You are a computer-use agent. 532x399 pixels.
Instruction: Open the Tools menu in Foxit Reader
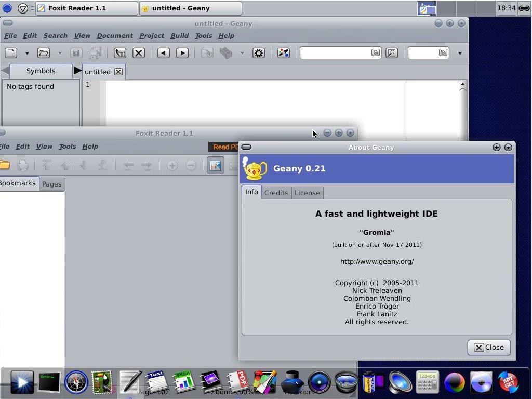(67, 146)
